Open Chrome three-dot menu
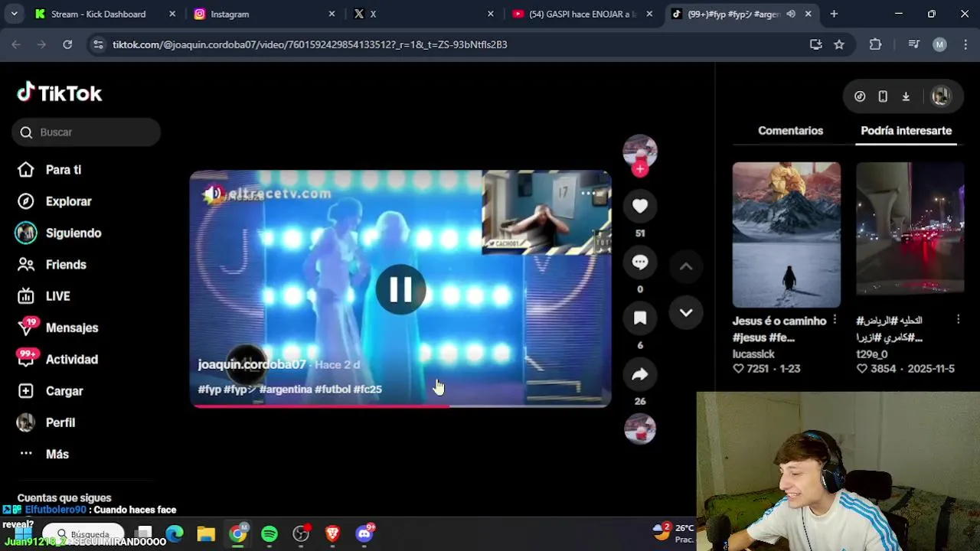Viewport: 980px width, 551px height. [x=965, y=44]
